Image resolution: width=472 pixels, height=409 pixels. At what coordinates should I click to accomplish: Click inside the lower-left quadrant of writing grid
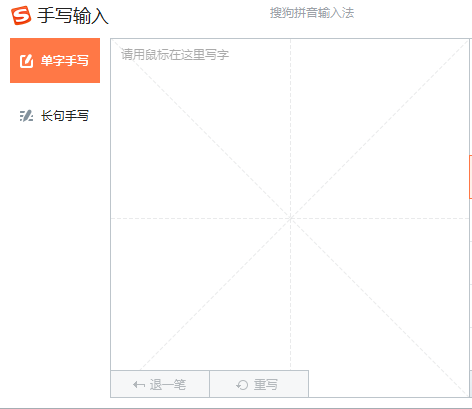tap(200, 294)
